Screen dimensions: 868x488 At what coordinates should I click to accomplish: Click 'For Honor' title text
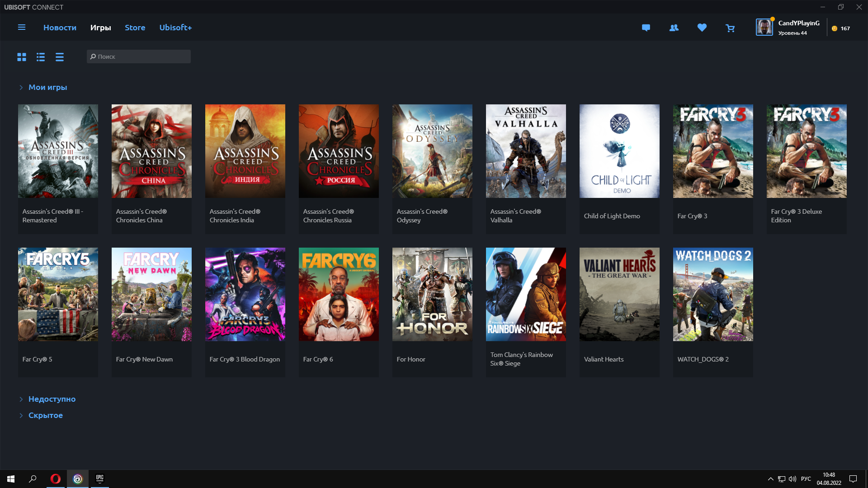[411, 360]
